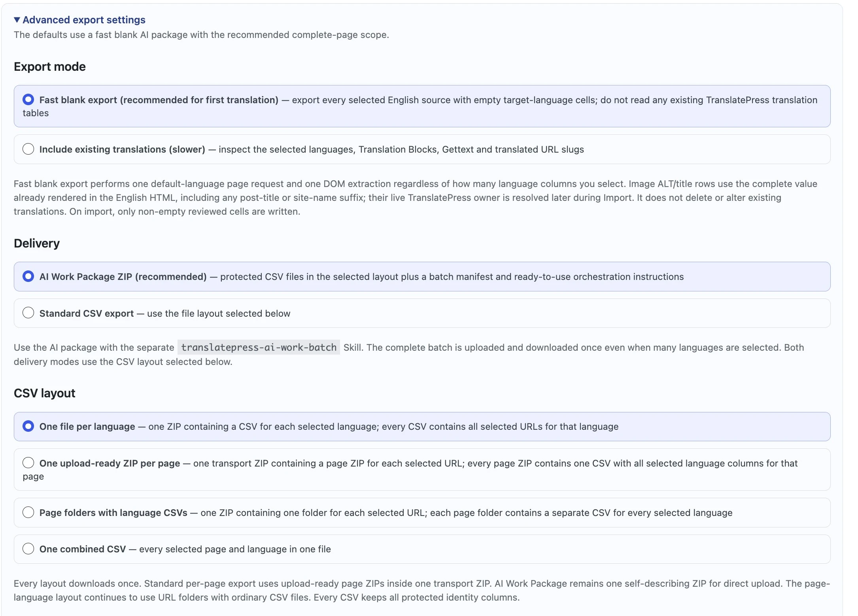Click the Advanced export settings heading

click(x=84, y=20)
